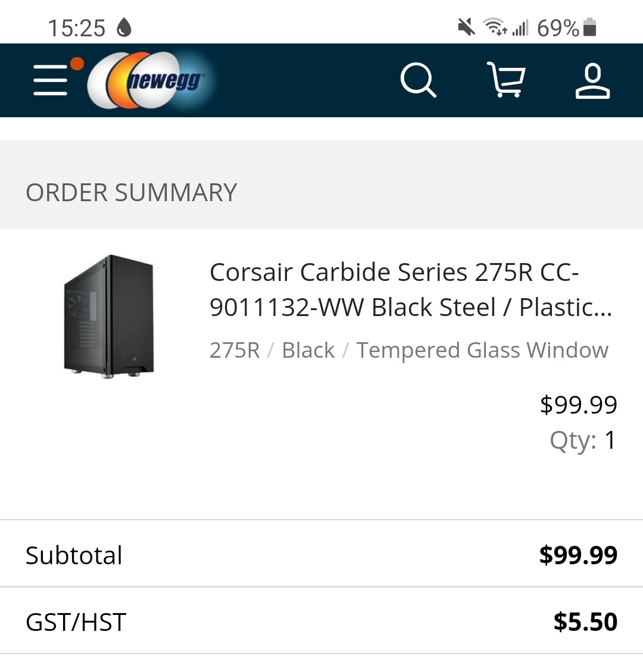Screen dimensions: 643x672
Task: View the shopping cart
Action: [x=506, y=80]
